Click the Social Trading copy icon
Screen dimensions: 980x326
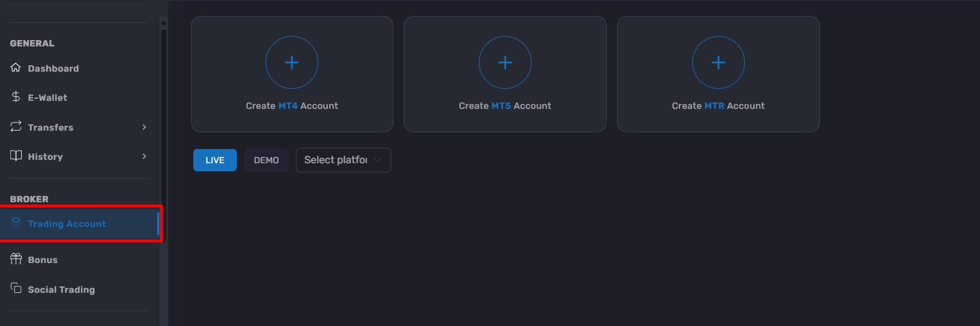16,288
